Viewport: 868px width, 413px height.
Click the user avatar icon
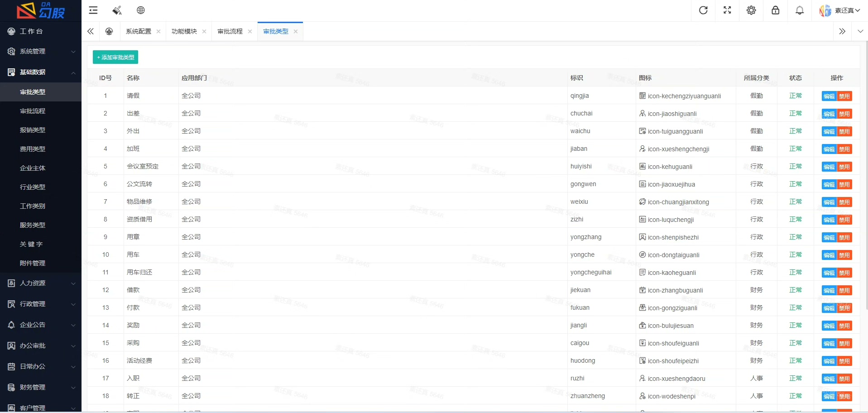click(825, 10)
